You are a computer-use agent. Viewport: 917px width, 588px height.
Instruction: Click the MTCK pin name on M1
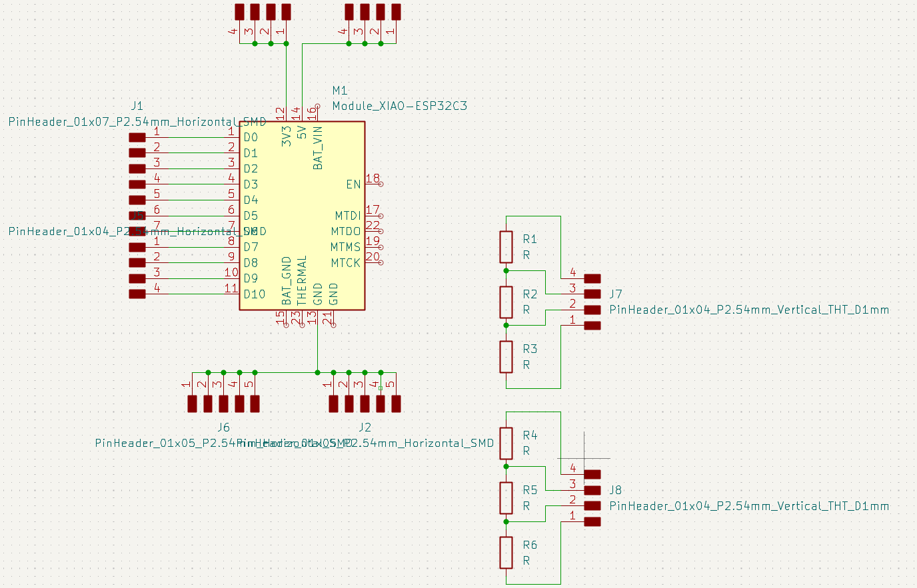[x=346, y=263]
